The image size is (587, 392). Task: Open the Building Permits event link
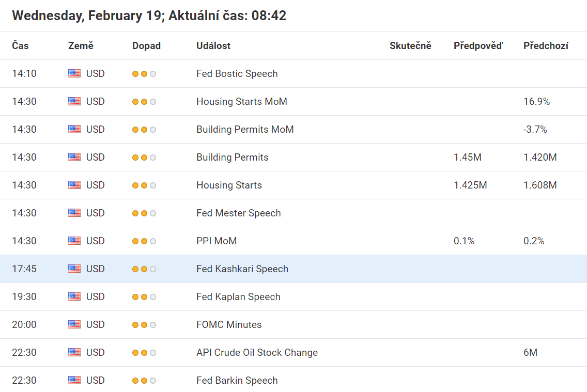[232, 157]
